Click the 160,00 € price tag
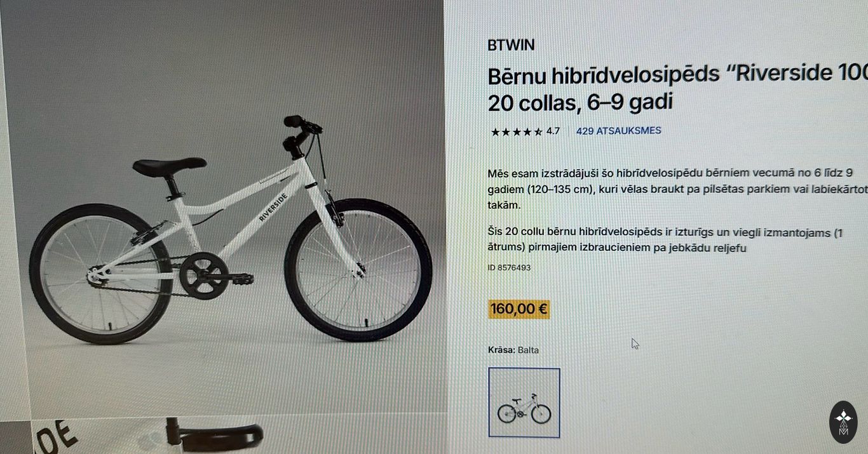 click(x=519, y=309)
